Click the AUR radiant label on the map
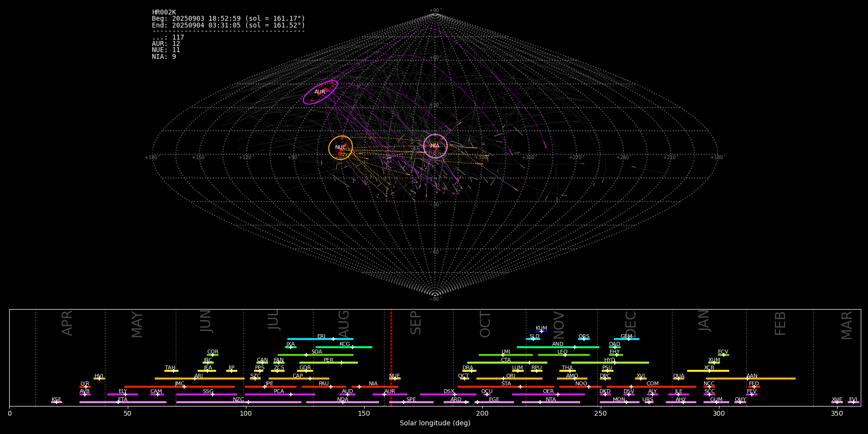The height and width of the screenshot is (434, 868). coord(320,92)
